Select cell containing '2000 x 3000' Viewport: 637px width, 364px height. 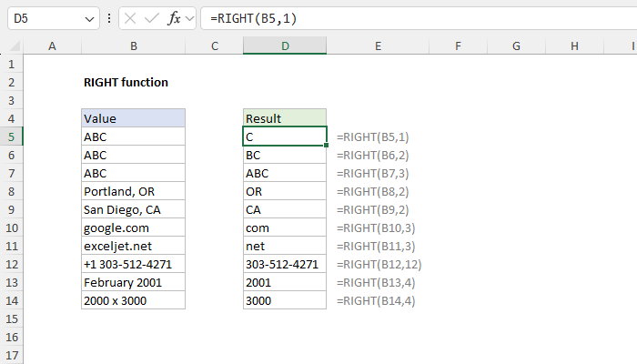[133, 300]
